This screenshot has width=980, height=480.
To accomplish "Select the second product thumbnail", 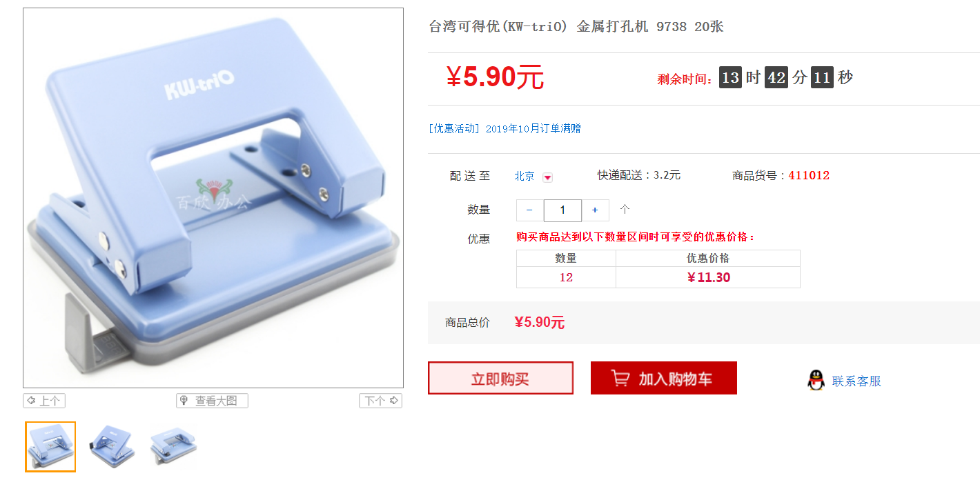I will (x=110, y=447).
